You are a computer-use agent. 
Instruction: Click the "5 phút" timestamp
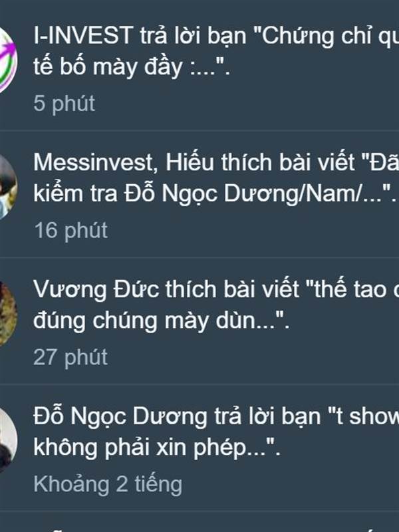pos(64,104)
